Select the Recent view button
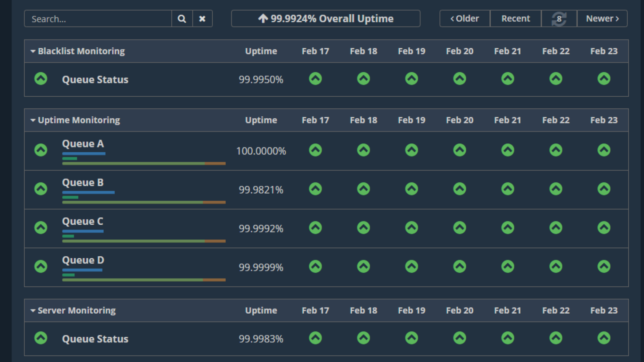 click(516, 19)
